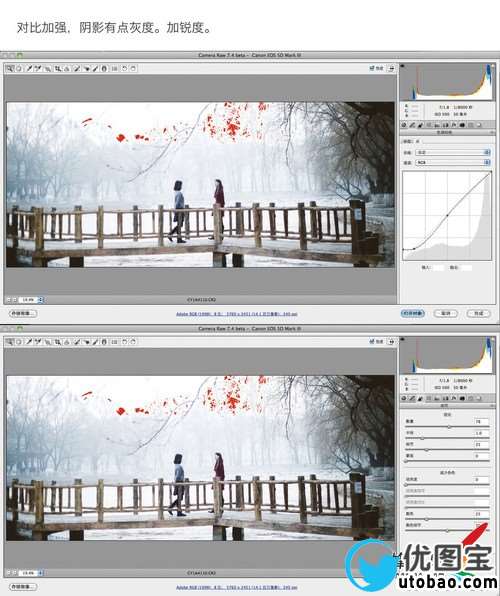Click the 打开对象 open object button

[413, 314]
